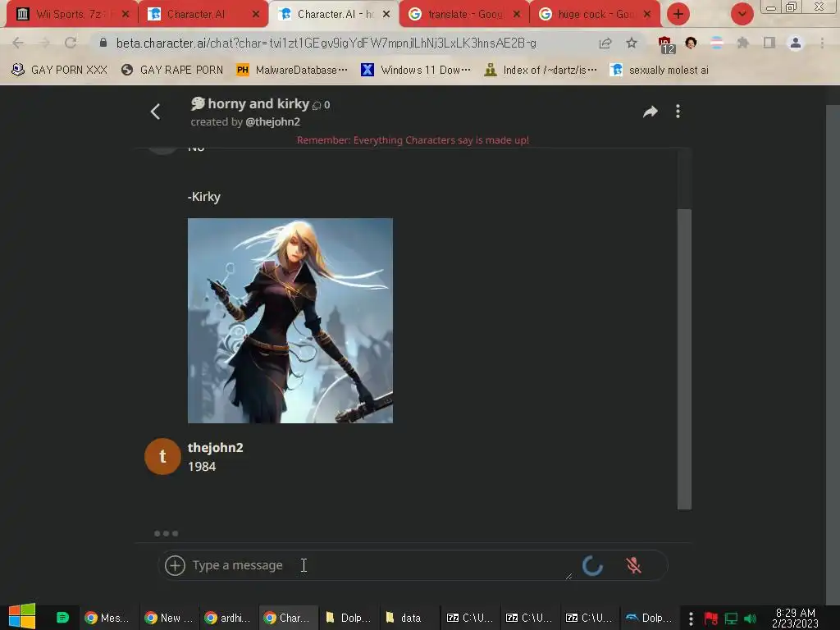Expand taskbar overflow dots
The height and width of the screenshot is (630, 840).
pos(691,619)
